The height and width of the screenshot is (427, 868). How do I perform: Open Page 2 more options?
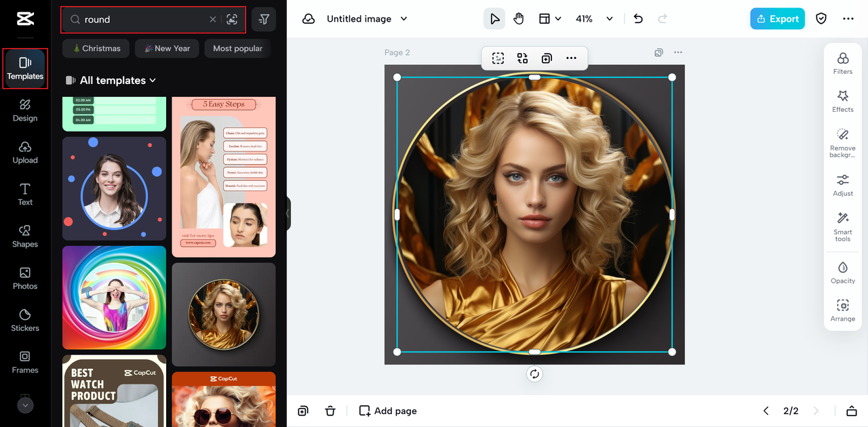coord(678,52)
